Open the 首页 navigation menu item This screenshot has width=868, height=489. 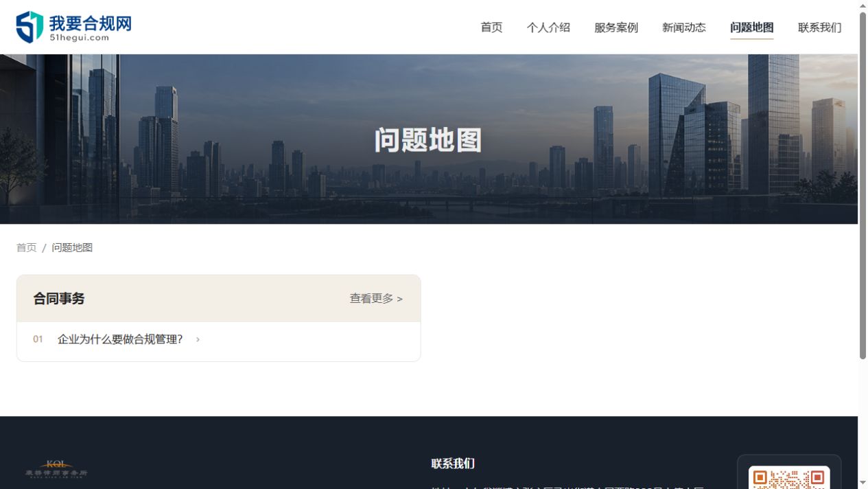click(x=491, y=27)
